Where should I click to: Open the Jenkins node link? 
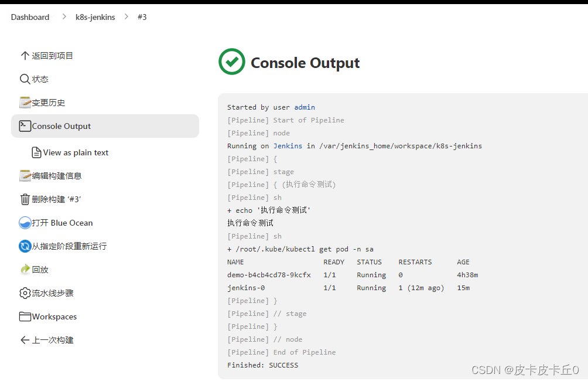tap(288, 146)
